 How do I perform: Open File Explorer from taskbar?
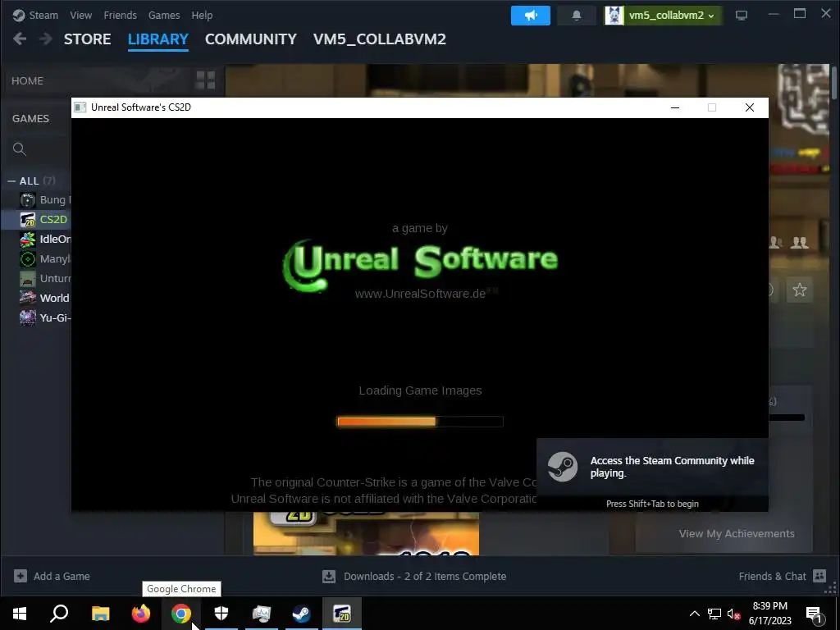(x=100, y=614)
